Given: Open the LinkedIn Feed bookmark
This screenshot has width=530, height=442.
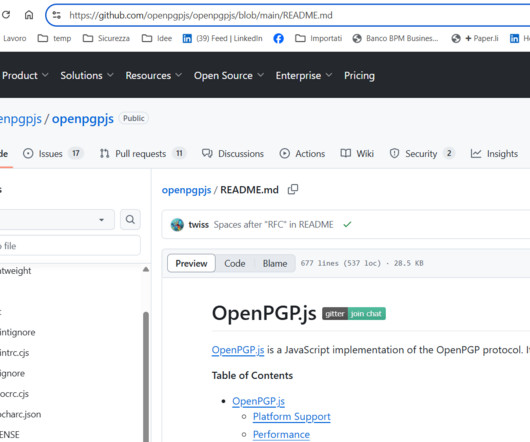Looking at the screenshot, I should pos(222,38).
